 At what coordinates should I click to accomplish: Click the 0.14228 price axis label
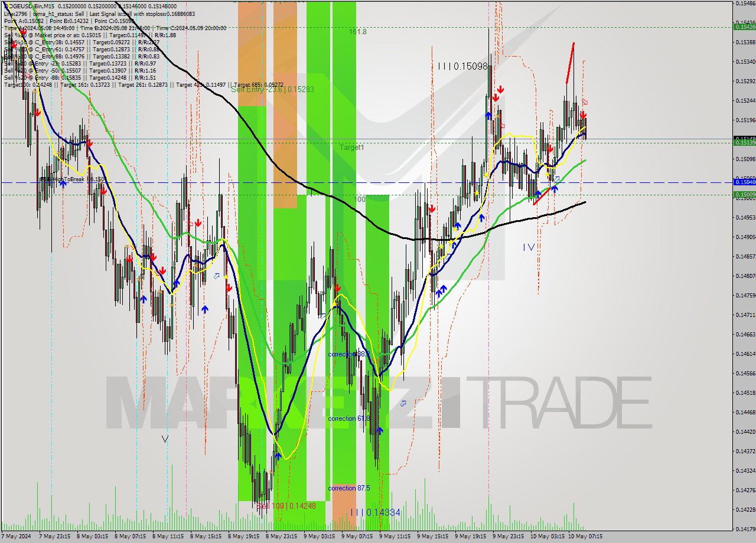[745, 509]
